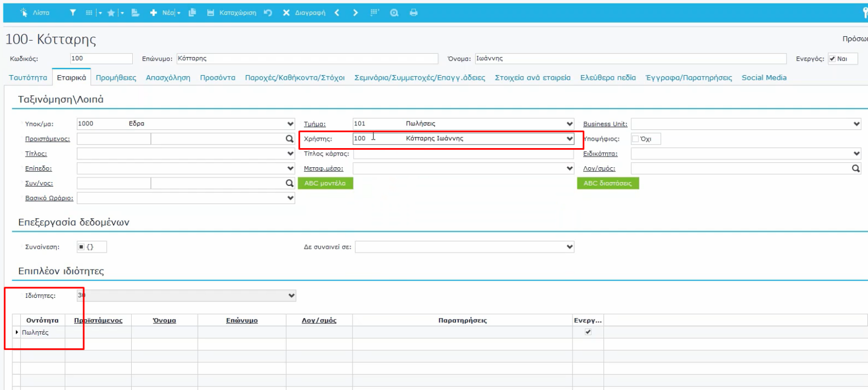This screenshot has height=390, width=868.
Task: Click the undo arrow icon
Action: [268, 12]
